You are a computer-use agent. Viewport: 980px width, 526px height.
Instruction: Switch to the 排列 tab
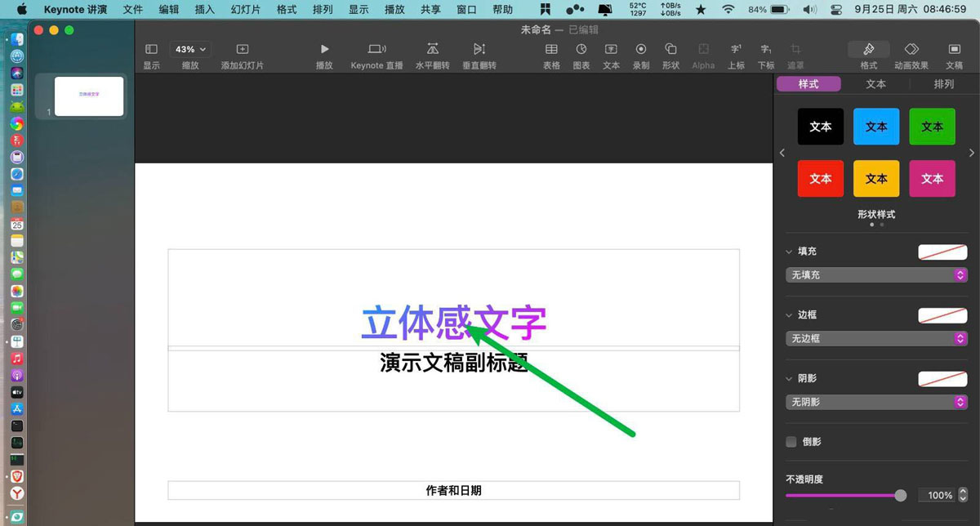tap(943, 84)
